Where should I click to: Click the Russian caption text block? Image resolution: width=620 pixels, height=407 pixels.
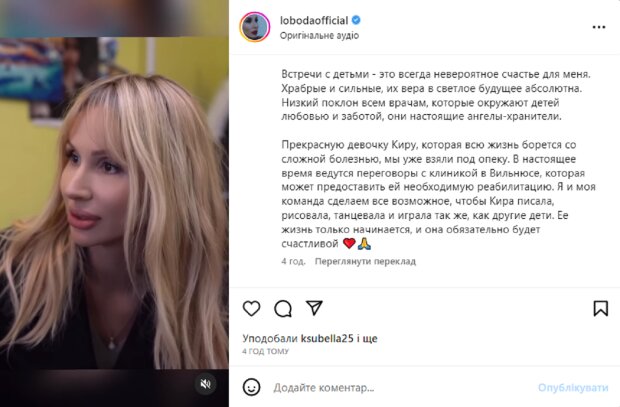[x=438, y=159]
